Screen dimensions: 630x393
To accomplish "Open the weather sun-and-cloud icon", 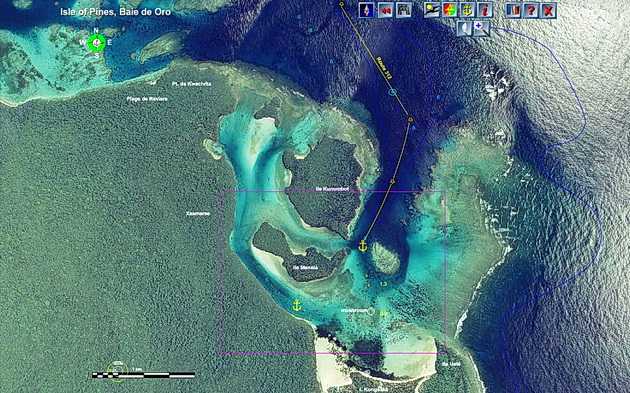I will tap(432, 10).
